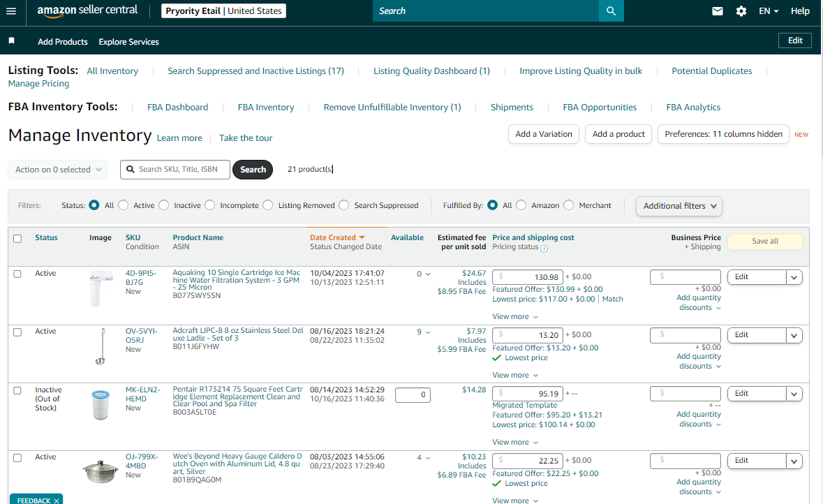Open Shipments tool
The image size is (823, 504).
pos(512,107)
